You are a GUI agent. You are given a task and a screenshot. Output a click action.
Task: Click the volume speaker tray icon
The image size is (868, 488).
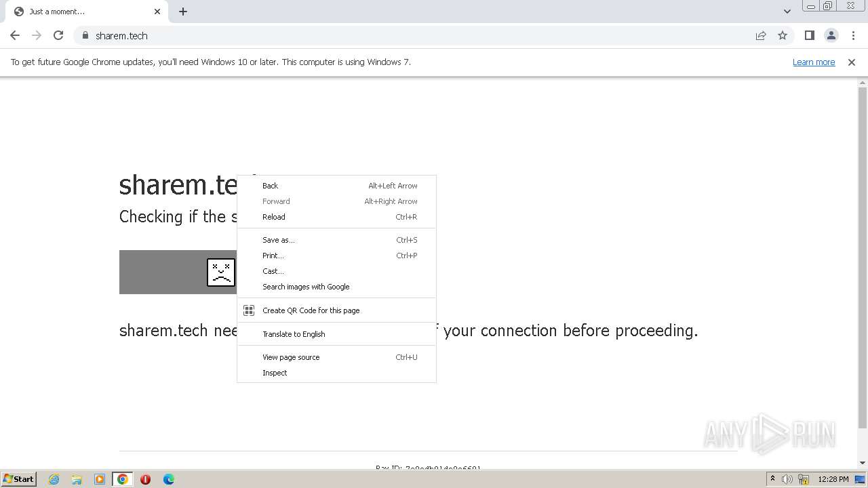pos(787,479)
